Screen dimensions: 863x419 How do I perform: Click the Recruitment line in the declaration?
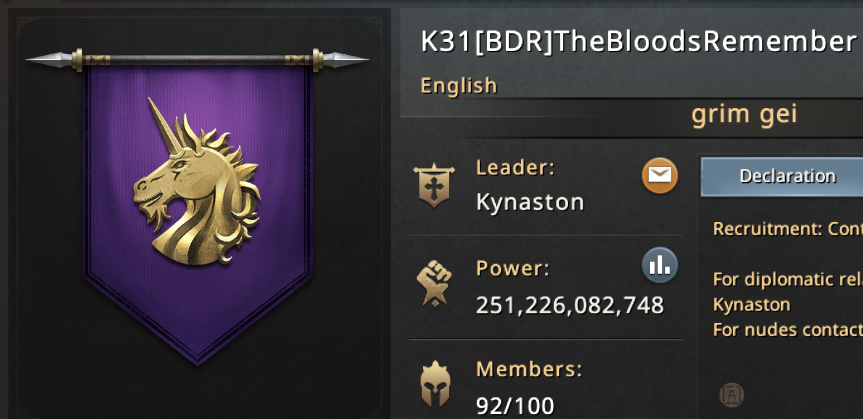[788, 228]
